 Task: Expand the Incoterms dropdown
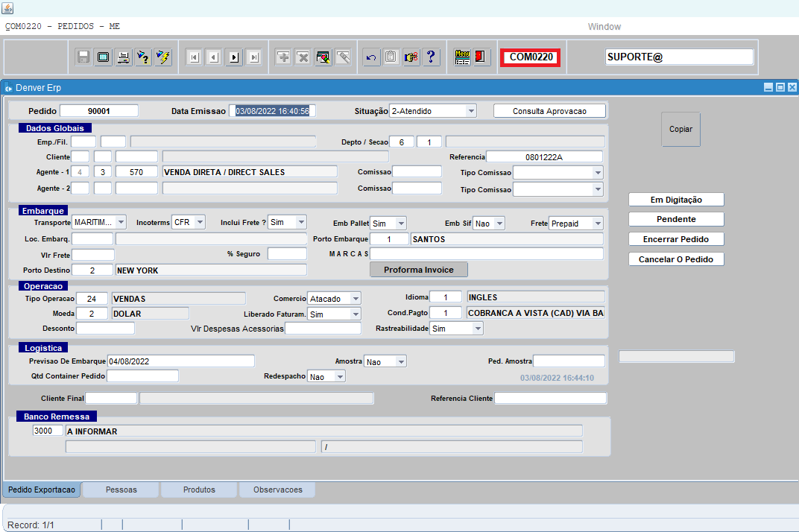pos(200,222)
